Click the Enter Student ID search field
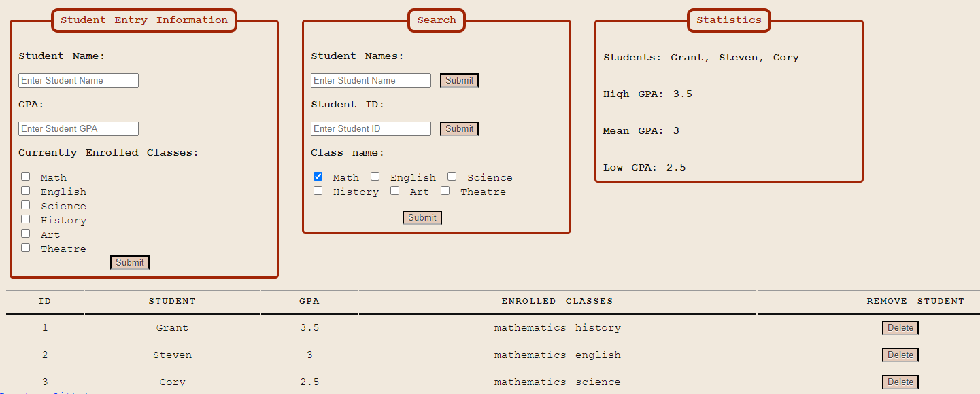Viewport: 980px width, 394px height. click(371, 128)
